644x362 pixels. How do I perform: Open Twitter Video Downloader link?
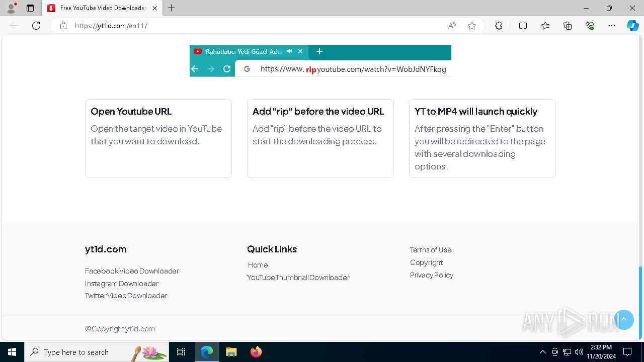point(126,296)
